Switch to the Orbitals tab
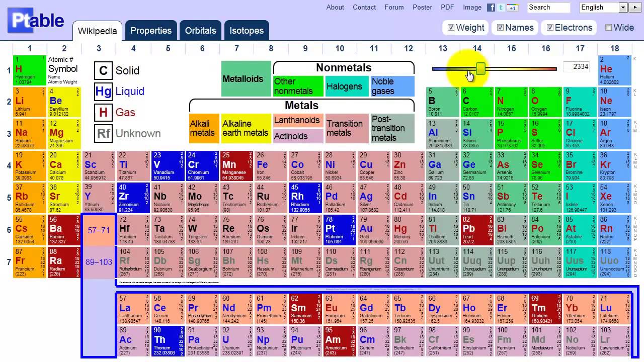This screenshot has width=644, height=362. [x=200, y=31]
